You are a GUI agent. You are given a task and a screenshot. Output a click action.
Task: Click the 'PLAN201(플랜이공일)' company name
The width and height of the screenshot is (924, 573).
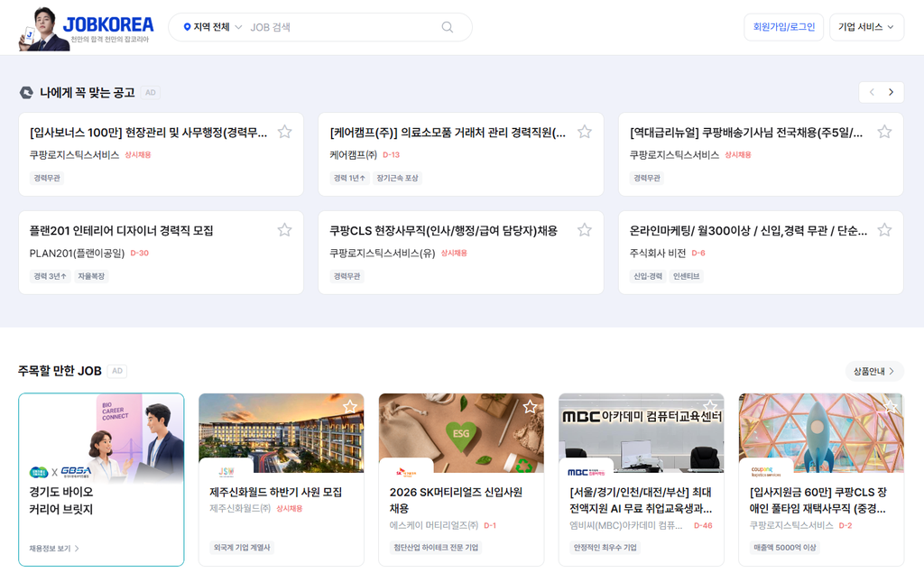pos(78,253)
